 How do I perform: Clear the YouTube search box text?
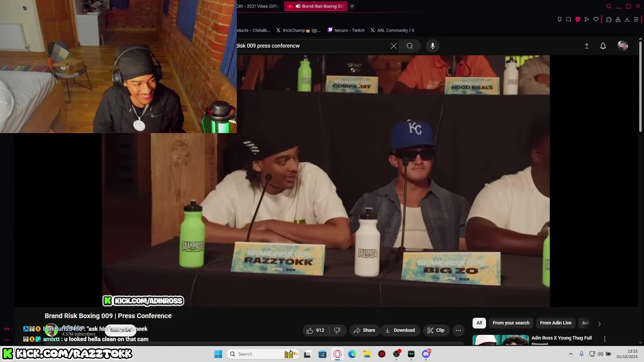(393, 46)
